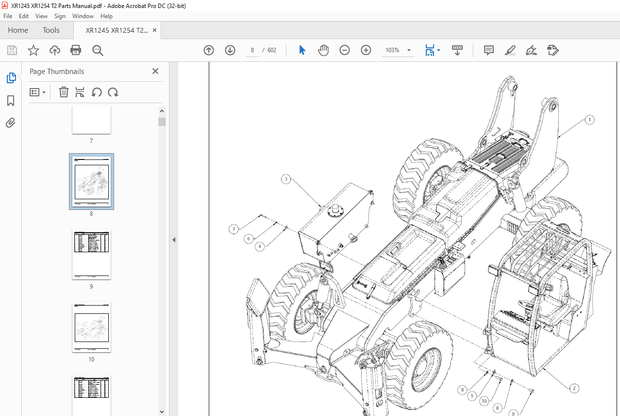Close the Page Thumbnails panel
Viewport: 620px width, 416px height.
pos(155,71)
